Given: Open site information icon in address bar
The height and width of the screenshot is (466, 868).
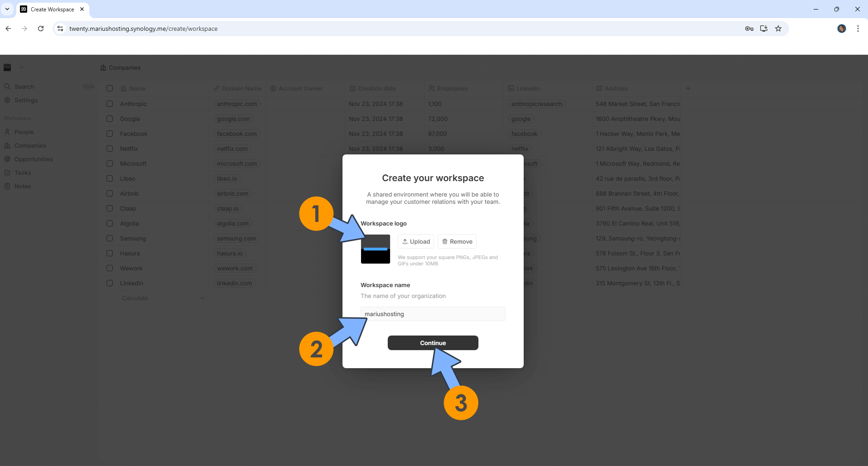Looking at the screenshot, I should tap(60, 29).
